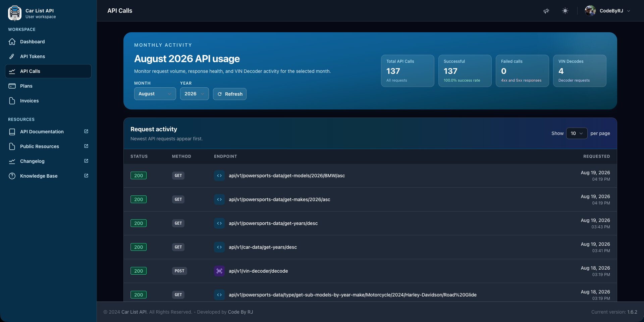Open Code By RJ footer link
Viewport: 644px width, 322px height.
(x=240, y=312)
